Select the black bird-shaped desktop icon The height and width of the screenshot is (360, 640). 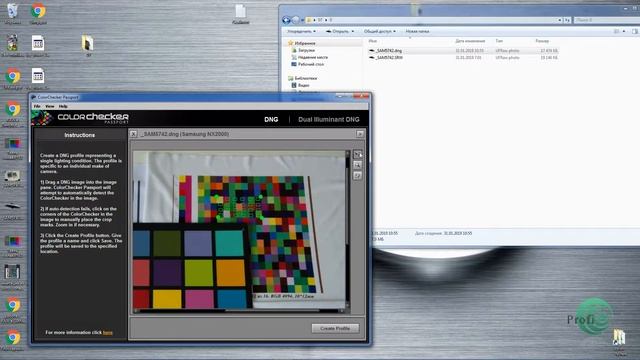click(x=13, y=209)
